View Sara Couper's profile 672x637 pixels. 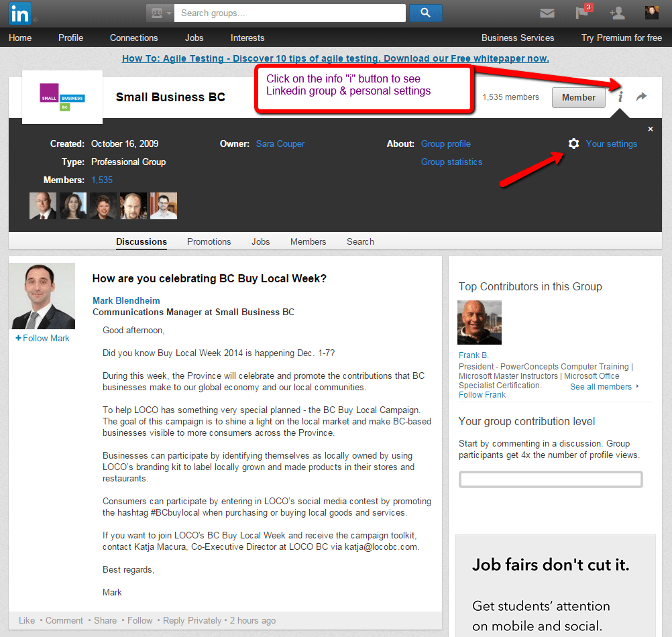coord(280,143)
